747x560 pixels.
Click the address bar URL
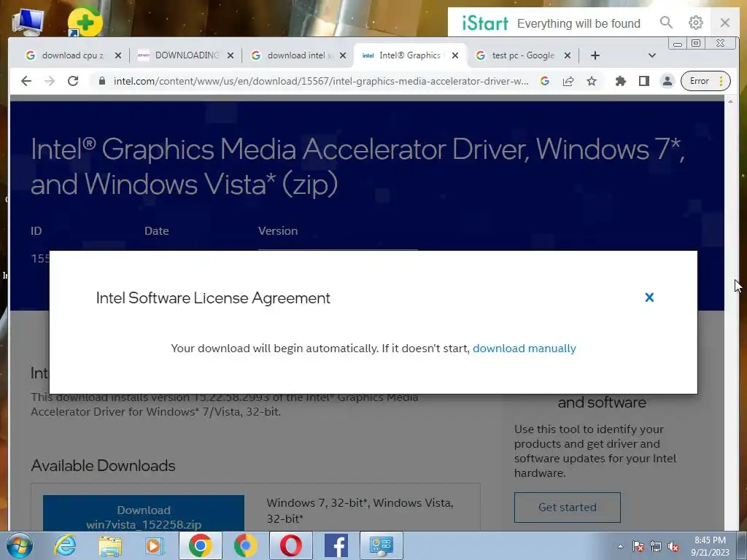[x=321, y=81]
